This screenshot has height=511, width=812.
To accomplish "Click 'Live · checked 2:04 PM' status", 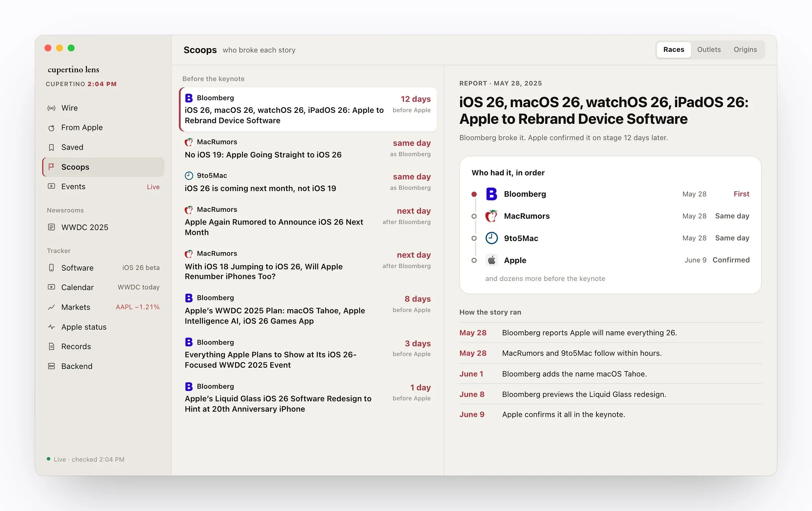I will coord(86,459).
